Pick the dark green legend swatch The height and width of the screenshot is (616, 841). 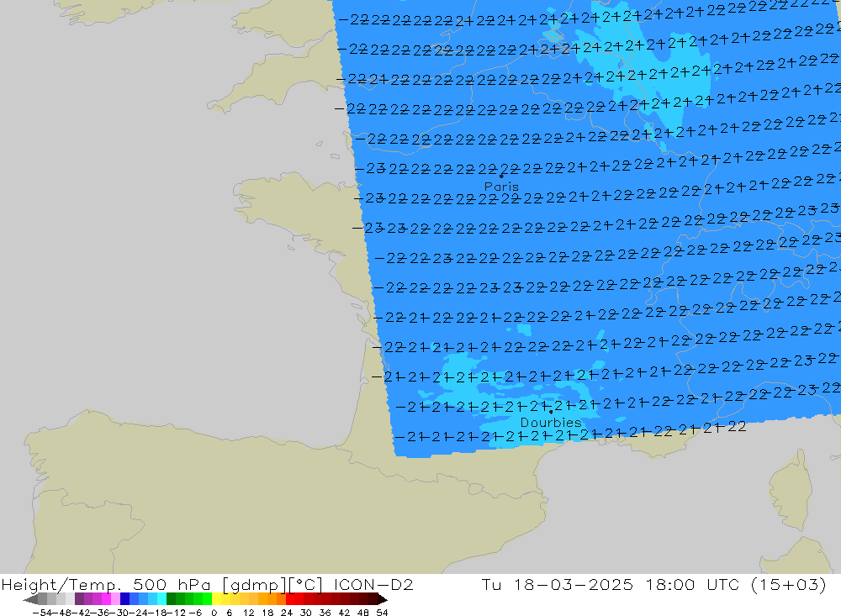click(x=171, y=599)
